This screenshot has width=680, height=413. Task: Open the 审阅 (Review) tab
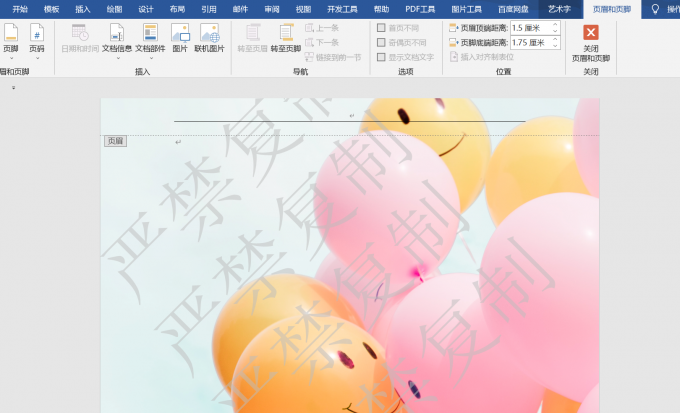tap(272, 9)
